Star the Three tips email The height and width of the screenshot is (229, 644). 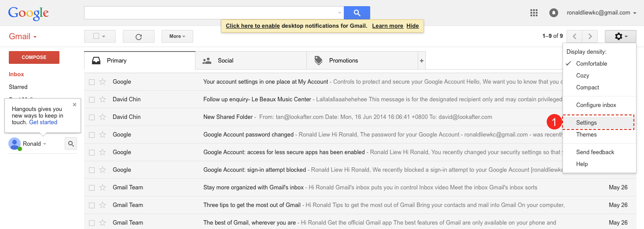pos(103,205)
